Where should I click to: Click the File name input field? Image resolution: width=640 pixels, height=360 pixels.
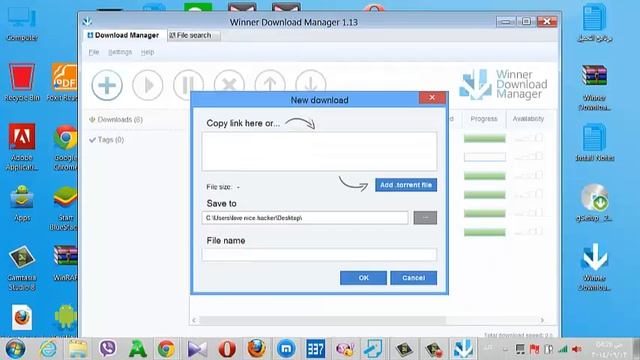point(319,255)
